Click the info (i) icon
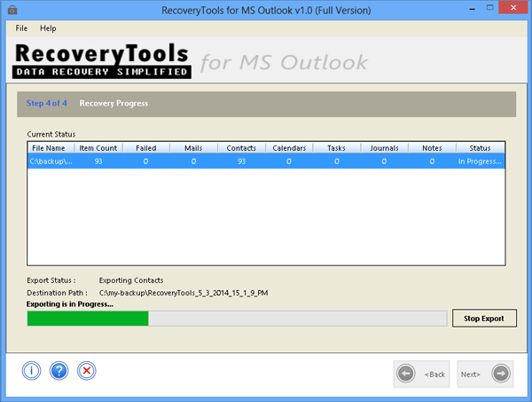 (32, 370)
